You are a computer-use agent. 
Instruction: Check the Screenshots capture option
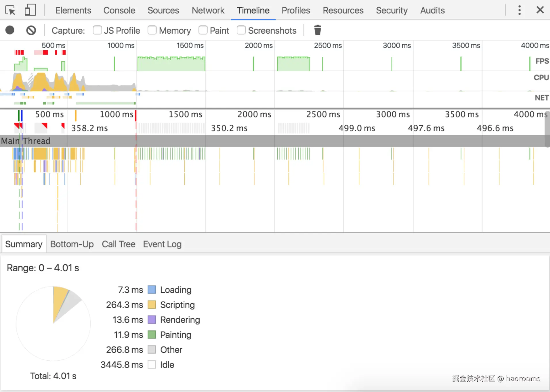tap(241, 30)
